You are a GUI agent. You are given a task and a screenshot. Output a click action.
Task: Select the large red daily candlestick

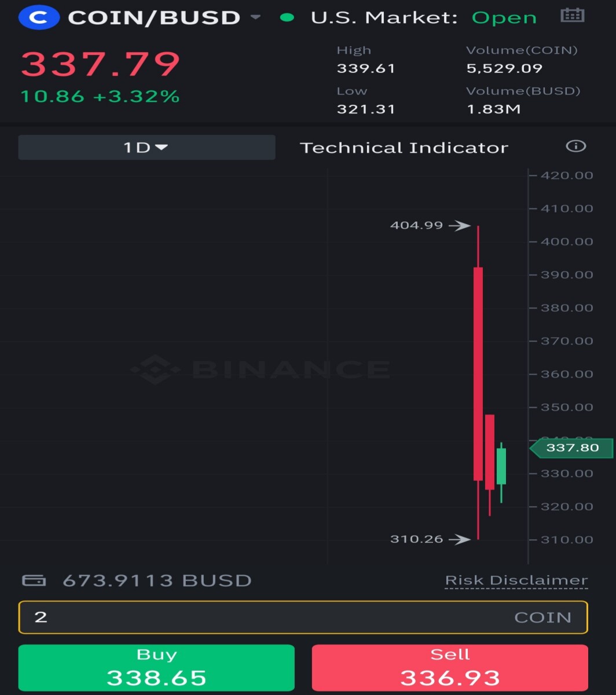pyautogui.click(x=478, y=374)
